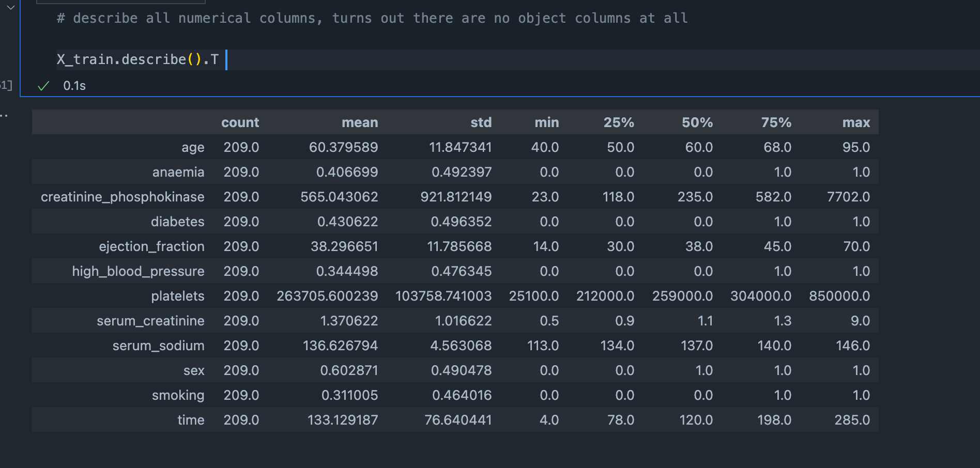Screen dimensions: 980x468
Task: Collapse the code cell with the chevron
Action: pos(10,8)
